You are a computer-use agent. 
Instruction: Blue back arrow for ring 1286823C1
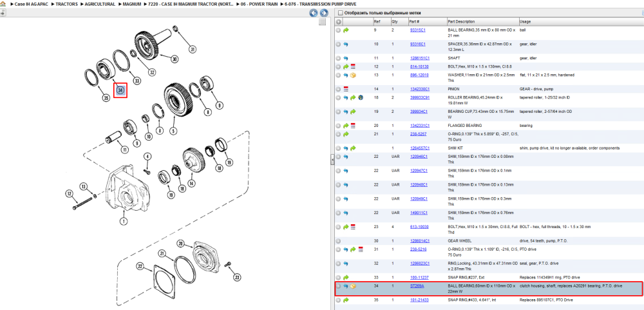pyautogui.click(x=346, y=263)
